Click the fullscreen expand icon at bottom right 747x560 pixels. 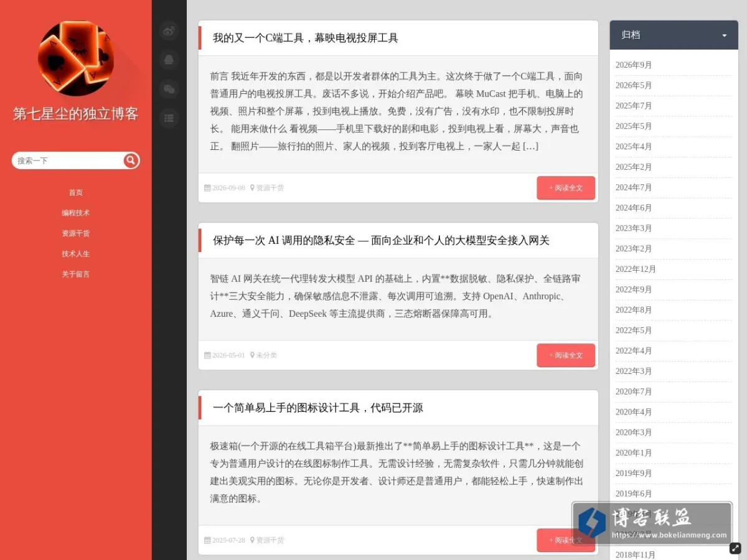click(x=735, y=548)
